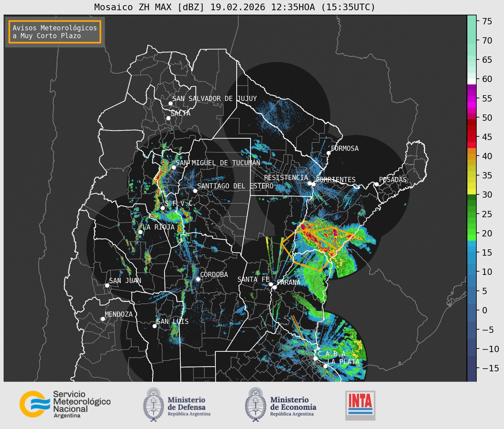
Task: Click the CÓRDOBA city dot
Action: 198,279
